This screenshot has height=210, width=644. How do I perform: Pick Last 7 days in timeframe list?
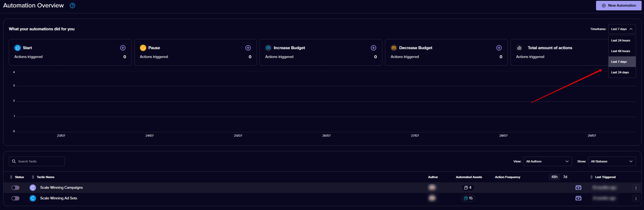[622, 62]
